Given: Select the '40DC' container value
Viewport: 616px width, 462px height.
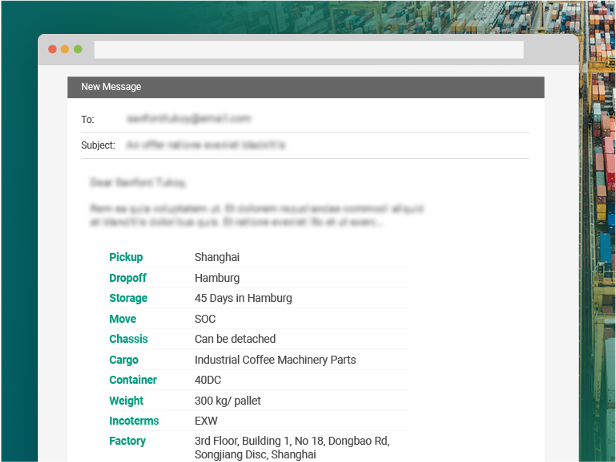Looking at the screenshot, I should [208, 380].
